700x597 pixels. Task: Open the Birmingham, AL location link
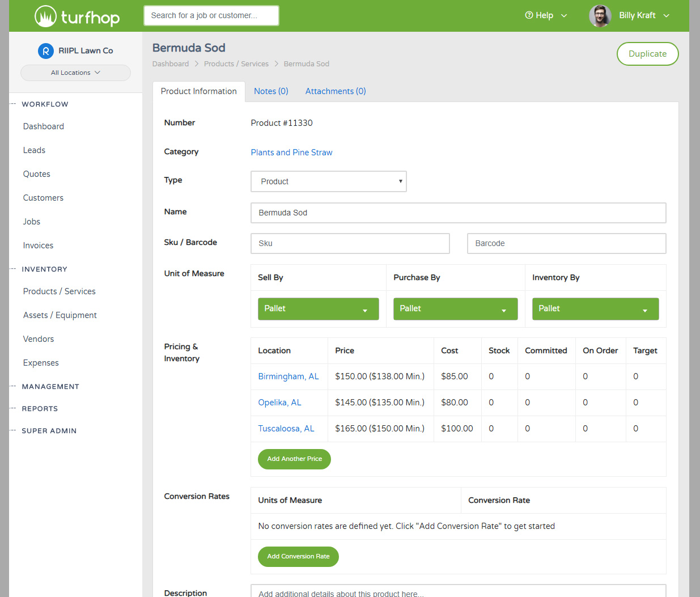[289, 376]
